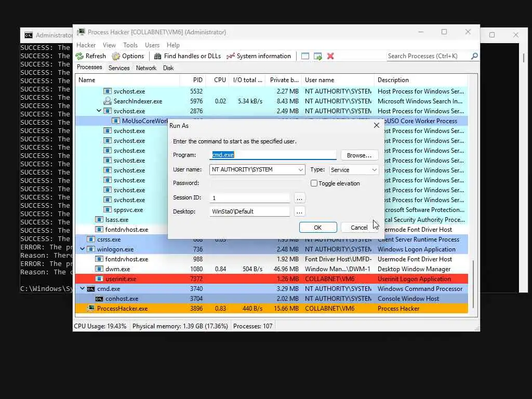Viewport: 532px width, 399px height.
Task: Click the lsass.exe process icon
Action: (x=99, y=220)
